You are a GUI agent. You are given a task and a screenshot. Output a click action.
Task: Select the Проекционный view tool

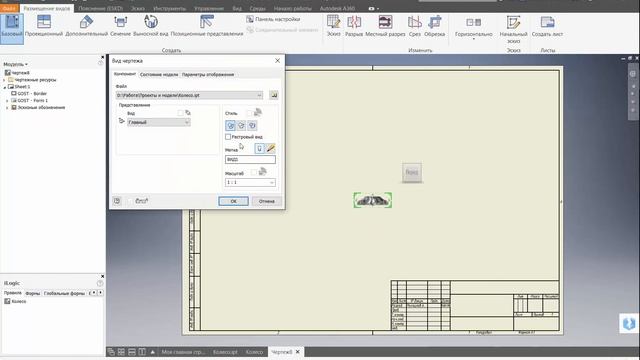[x=44, y=26]
